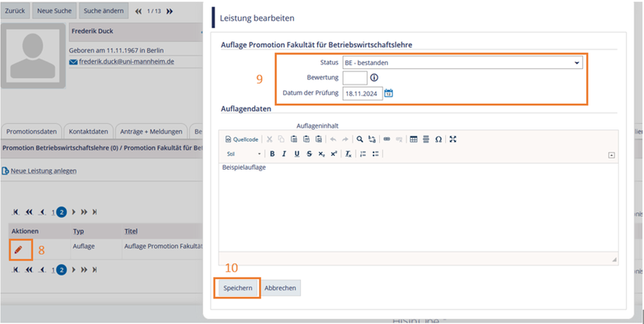Toggle italic formatting in the editor
Viewport: 644px width, 324px height.
pos(284,154)
